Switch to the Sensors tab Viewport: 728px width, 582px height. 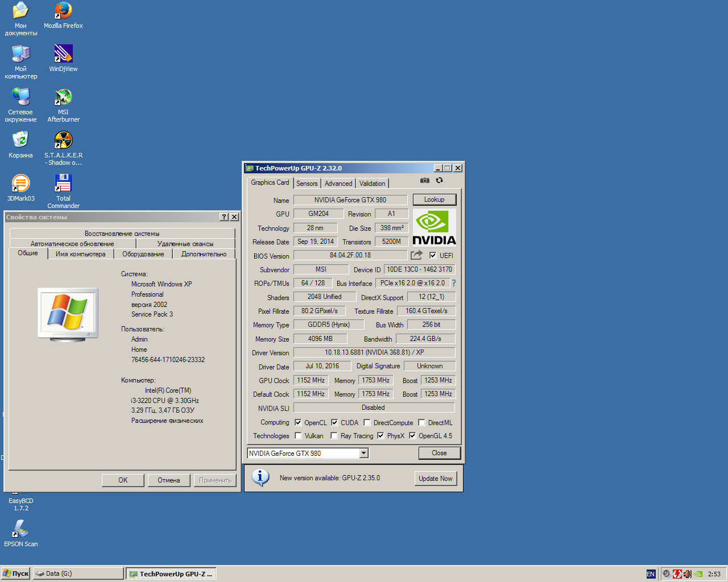point(307,184)
